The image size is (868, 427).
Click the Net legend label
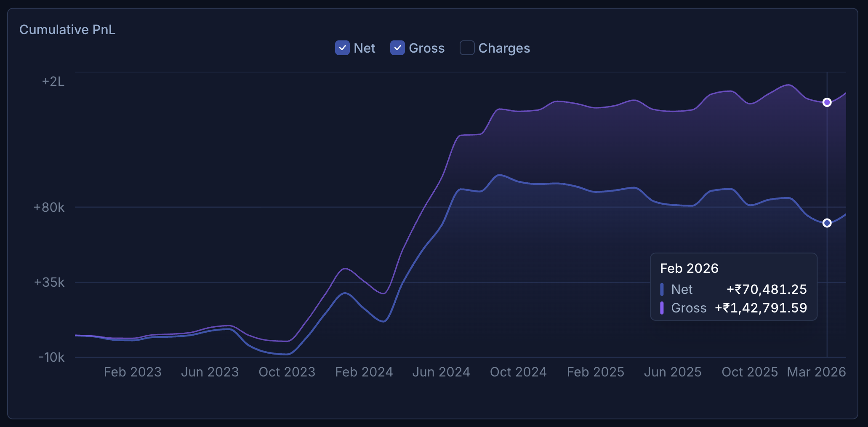pos(364,48)
